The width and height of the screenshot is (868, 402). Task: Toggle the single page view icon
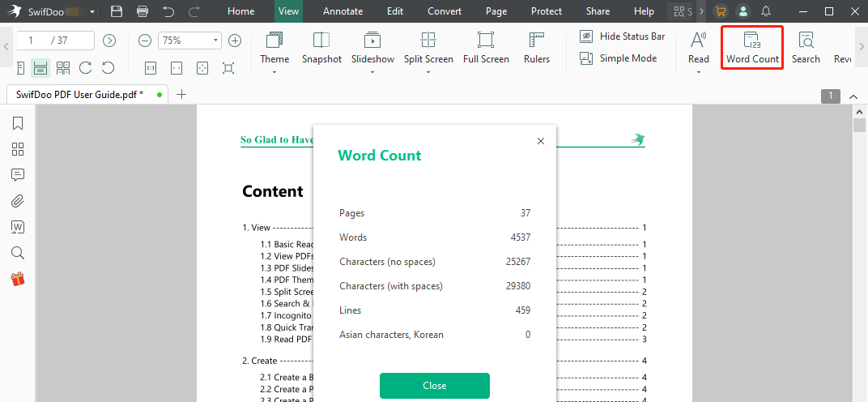click(20, 67)
